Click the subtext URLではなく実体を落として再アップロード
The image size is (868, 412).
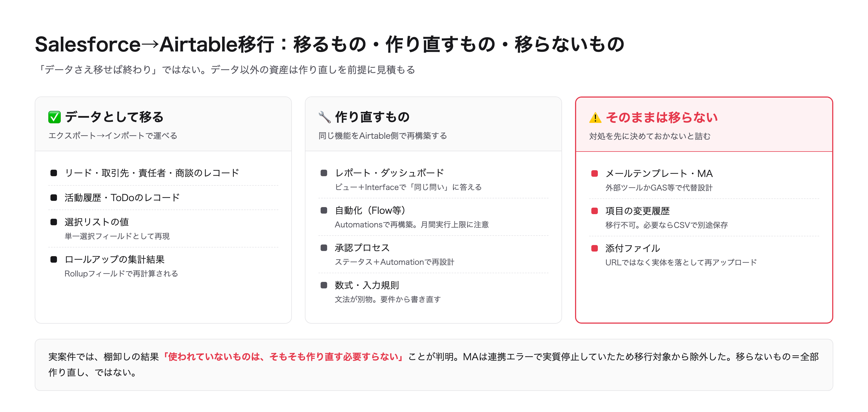681,262
